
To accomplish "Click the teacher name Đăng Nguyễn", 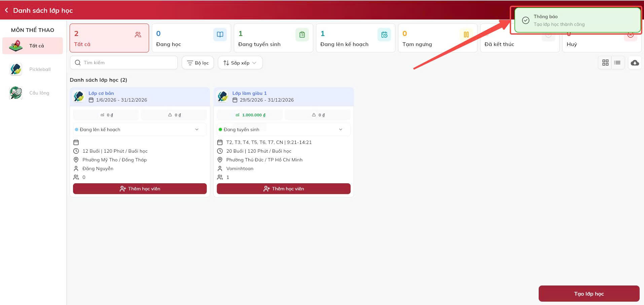I will pos(98,168).
